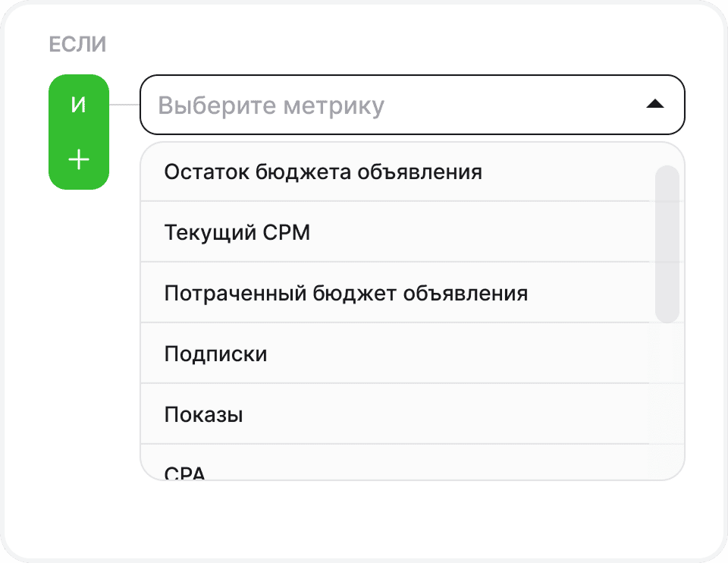Toggle the green И logical operator
Screen dimensions: 728x563
[79, 105]
